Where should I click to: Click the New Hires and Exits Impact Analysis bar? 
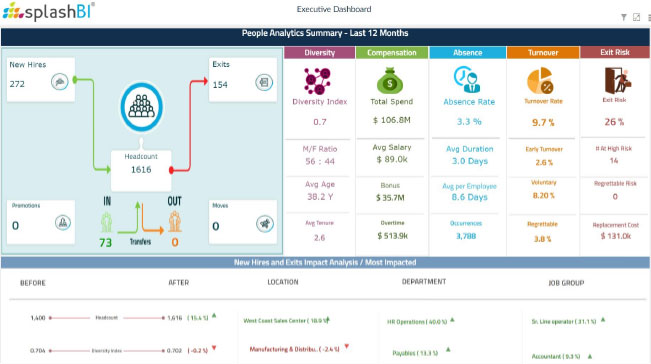pos(326,262)
